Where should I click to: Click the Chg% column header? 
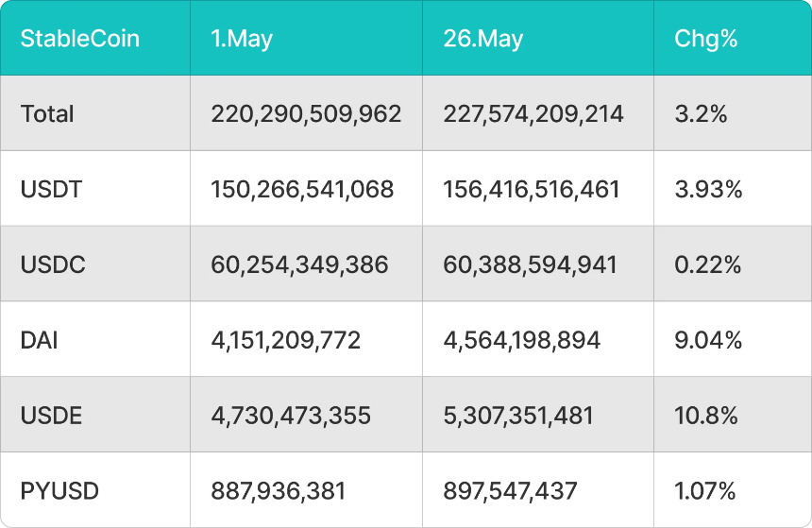[x=705, y=39]
